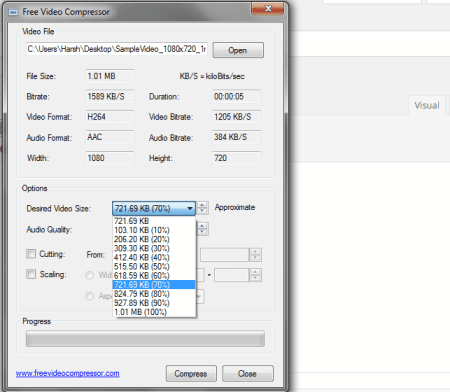Screen dimensions: 450x392
Task: Click the Video Bitrate field 1205 KB/S
Action: point(236,117)
